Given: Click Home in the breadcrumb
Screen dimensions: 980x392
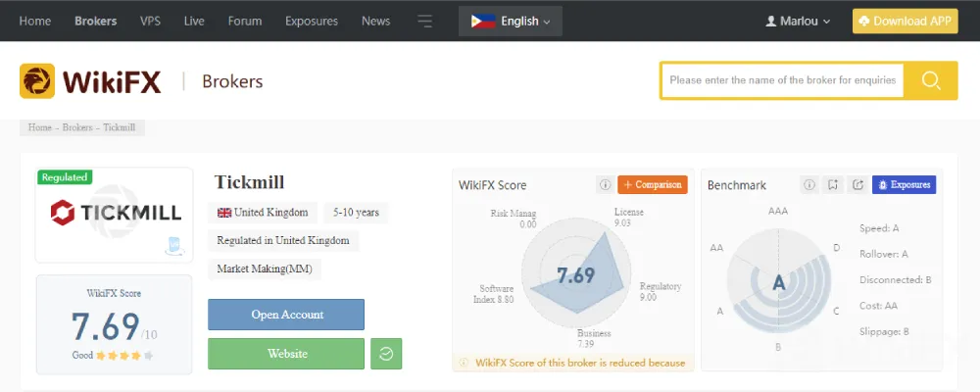Looking at the screenshot, I should [40, 127].
